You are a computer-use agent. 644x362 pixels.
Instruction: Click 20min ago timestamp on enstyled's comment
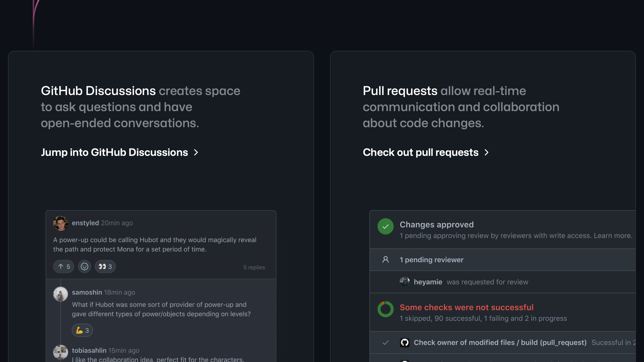click(x=117, y=223)
